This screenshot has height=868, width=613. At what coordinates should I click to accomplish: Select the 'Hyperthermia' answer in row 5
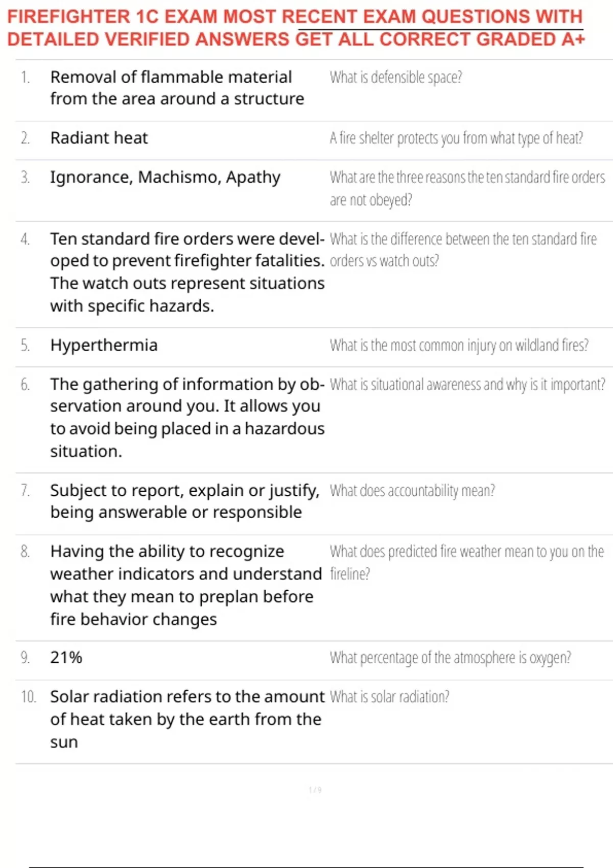click(x=104, y=345)
